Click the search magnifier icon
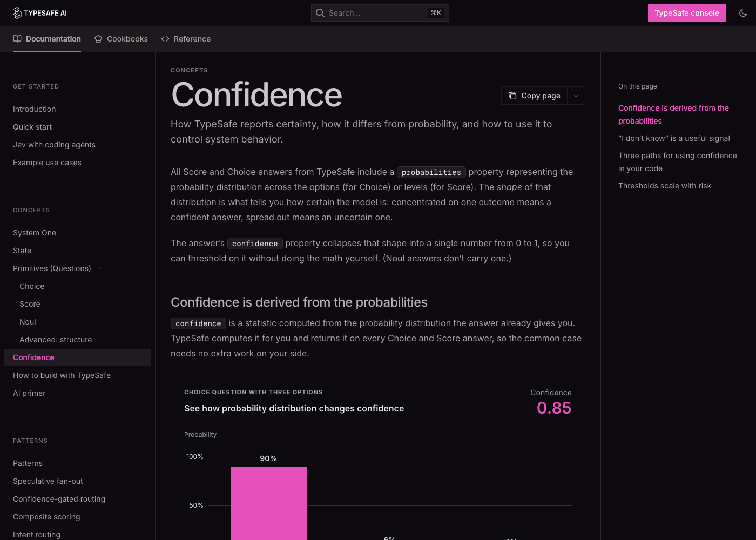Image resolution: width=756 pixels, height=540 pixels. click(320, 13)
